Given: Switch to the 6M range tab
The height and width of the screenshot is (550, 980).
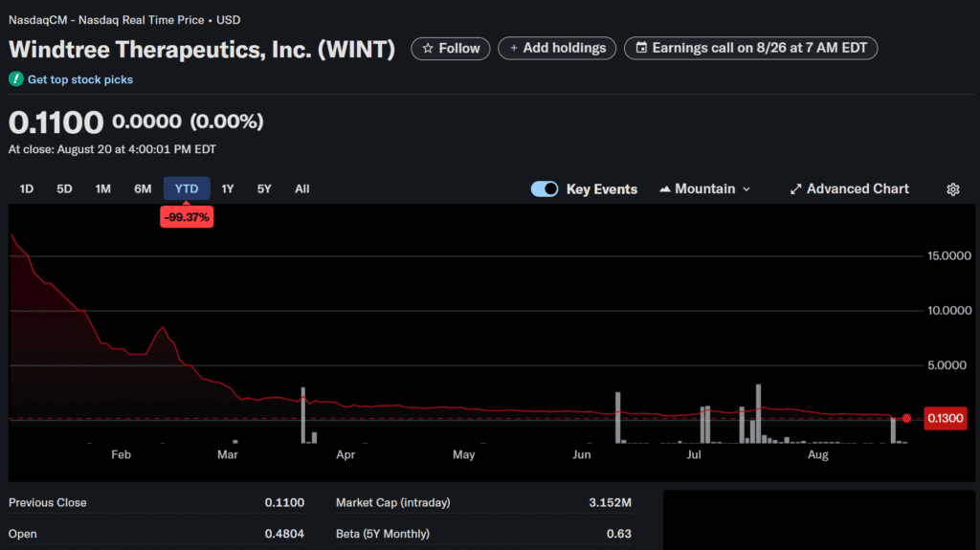Looking at the screenshot, I should [x=143, y=188].
